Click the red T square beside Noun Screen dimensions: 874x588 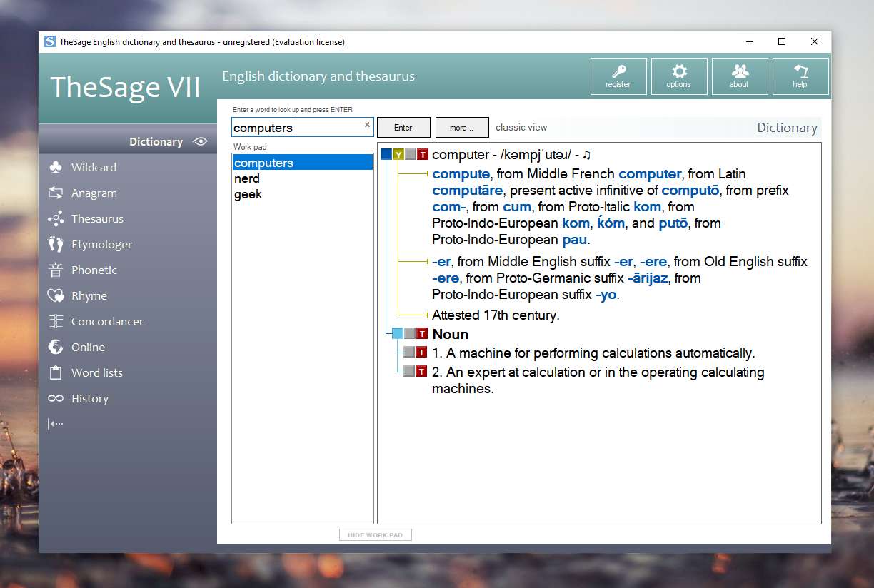(x=423, y=333)
